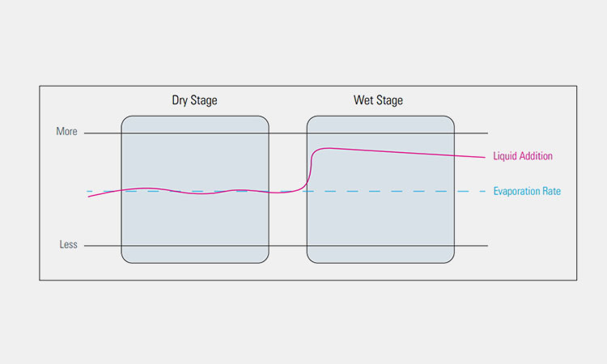Screen dimensions: 607x364
Task: Click the upper More horizontal line
Action: point(286,133)
